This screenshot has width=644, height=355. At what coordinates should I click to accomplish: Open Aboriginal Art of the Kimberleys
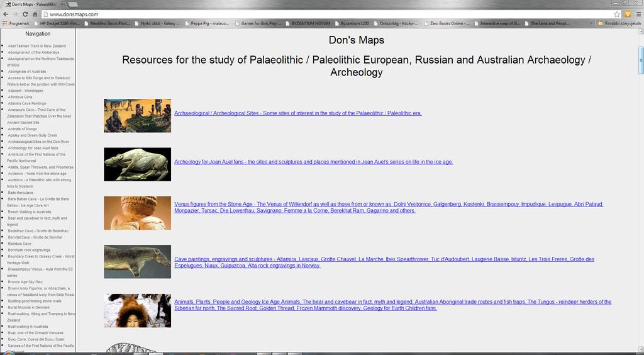34,53
